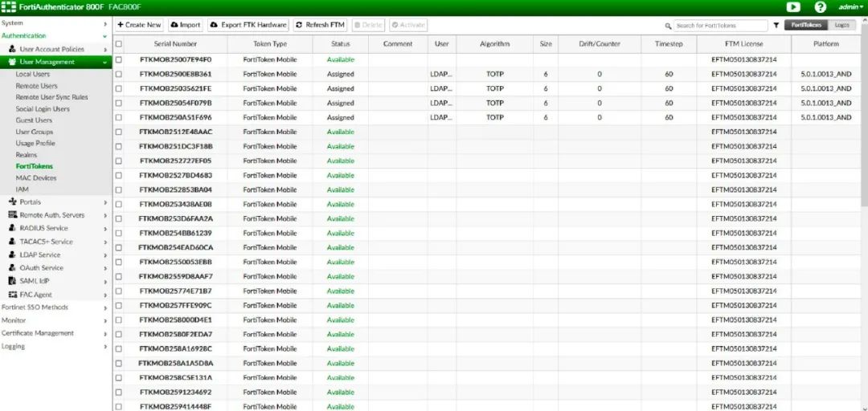
Task: Click the User Management people icon
Action: (14, 62)
